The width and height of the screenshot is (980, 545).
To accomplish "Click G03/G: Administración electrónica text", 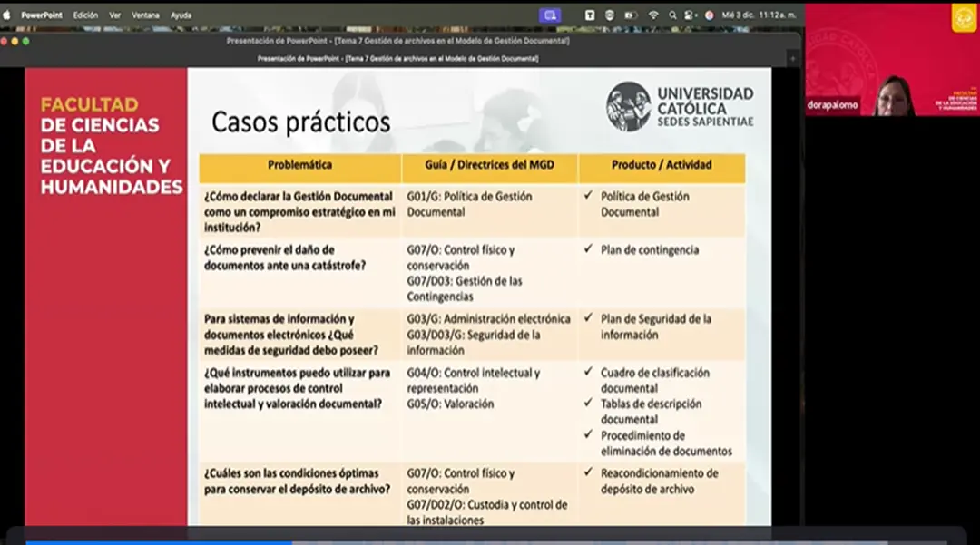I will [x=488, y=319].
